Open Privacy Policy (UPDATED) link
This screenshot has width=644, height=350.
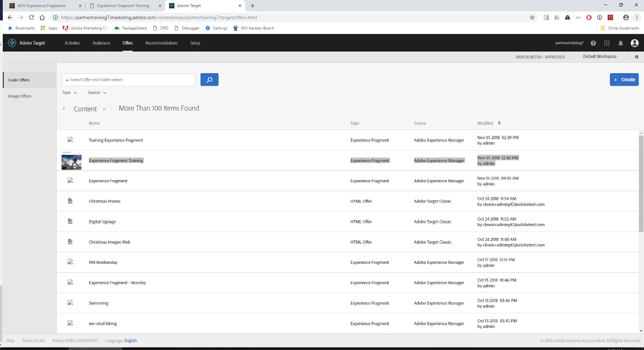pyautogui.click(x=75, y=341)
